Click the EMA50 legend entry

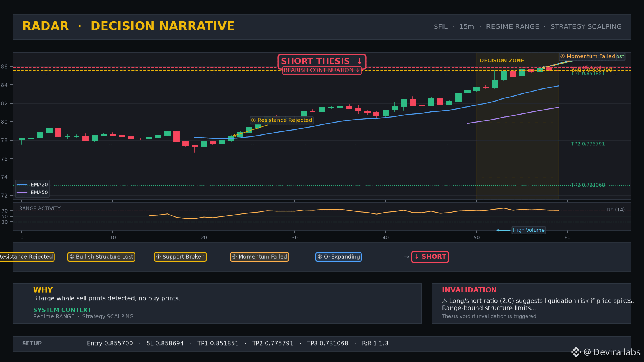pyautogui.click(x=33, y=193)
